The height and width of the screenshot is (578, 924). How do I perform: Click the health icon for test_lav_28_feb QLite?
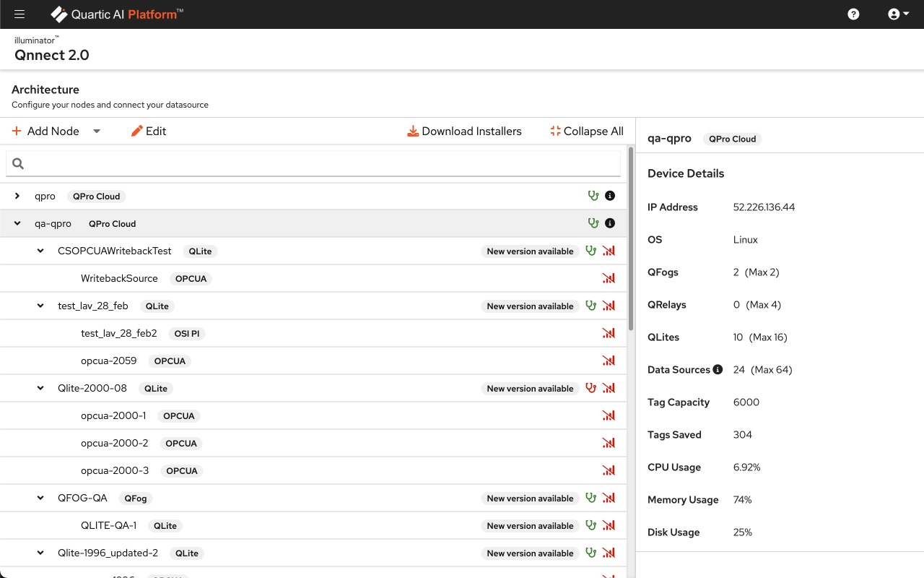tap(591, 306)
